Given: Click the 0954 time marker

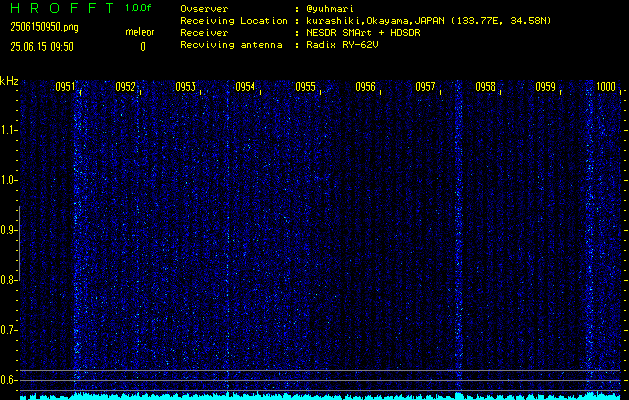Looking at the screenshot, I should tap(245, 87).
